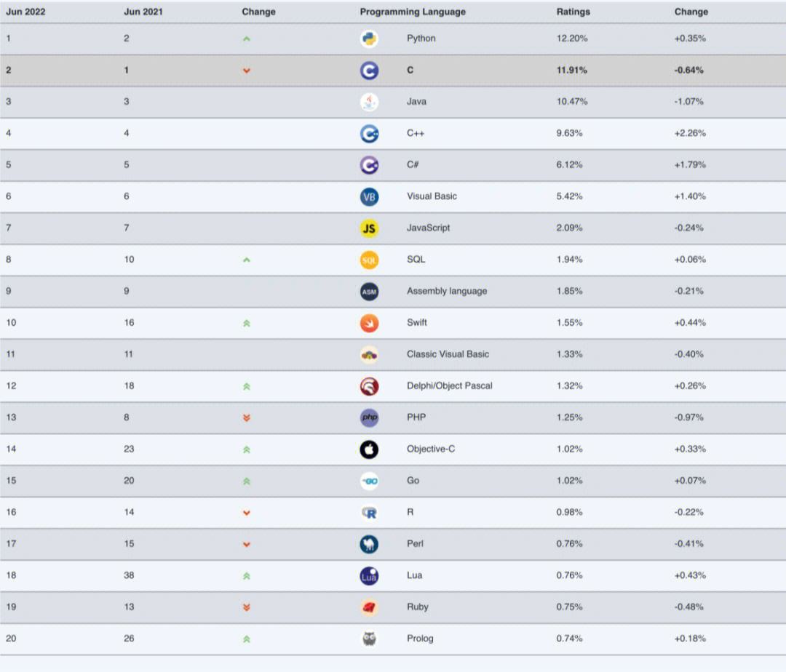Click the green up arrow in Python row
Image resolution: width=786 pixels, height=672 pixels.
tap(246, 39)
